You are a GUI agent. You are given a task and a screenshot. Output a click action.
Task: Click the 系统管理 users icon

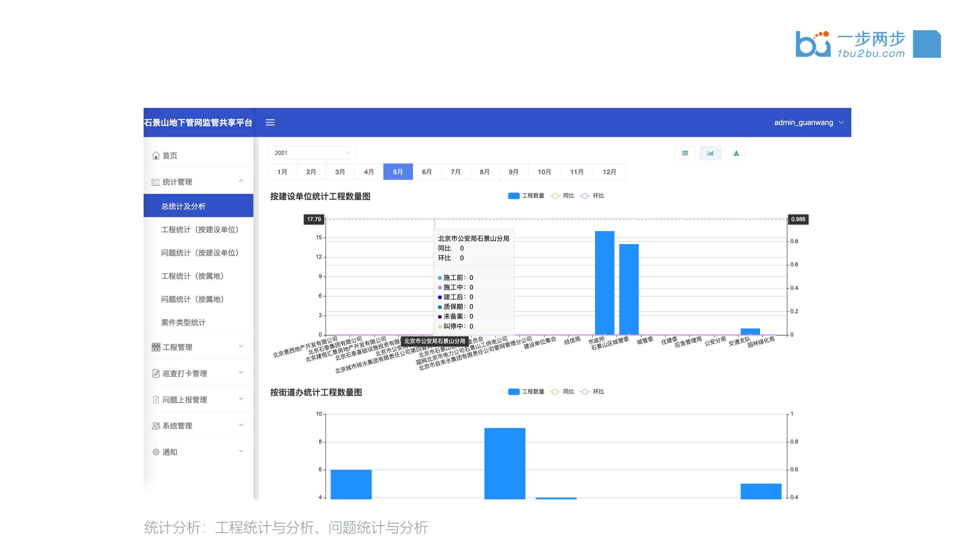pos(155,426)
